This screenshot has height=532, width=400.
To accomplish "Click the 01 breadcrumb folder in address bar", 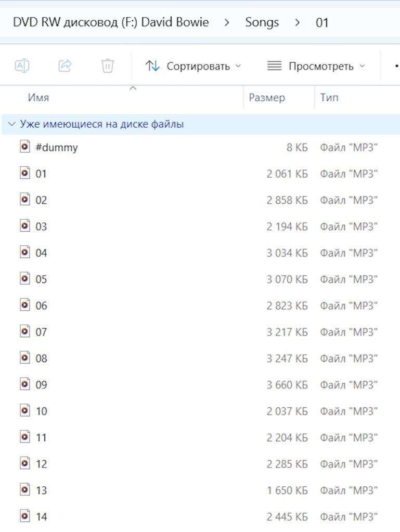I will (322, 23).
